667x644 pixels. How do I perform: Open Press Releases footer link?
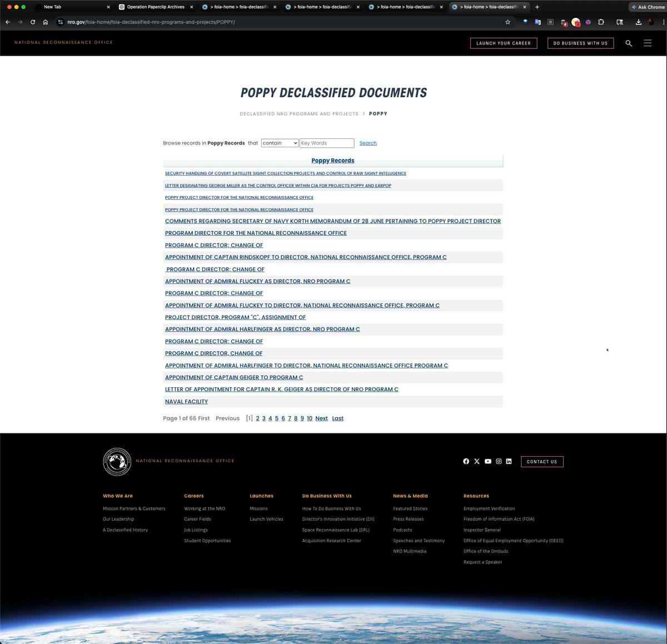(408, 519)
